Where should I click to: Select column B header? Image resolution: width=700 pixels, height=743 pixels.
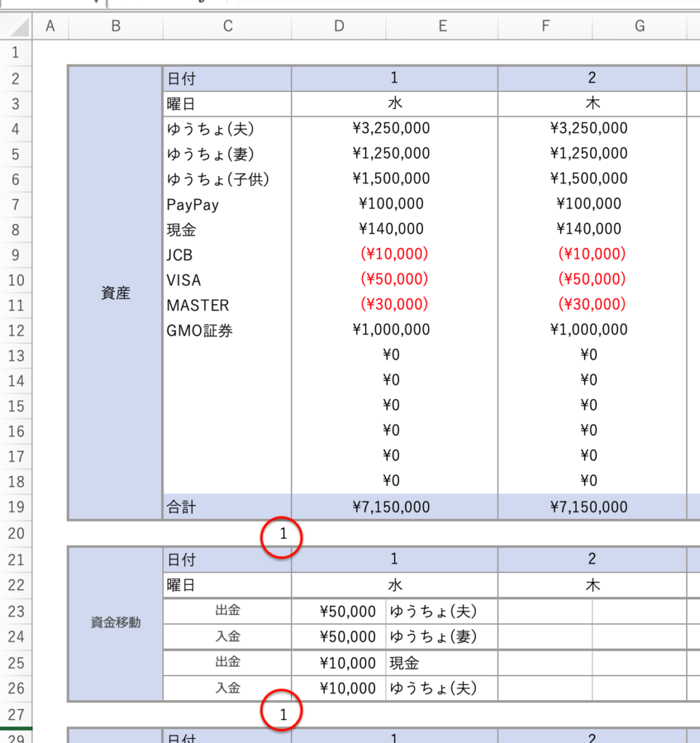(115, 27)
